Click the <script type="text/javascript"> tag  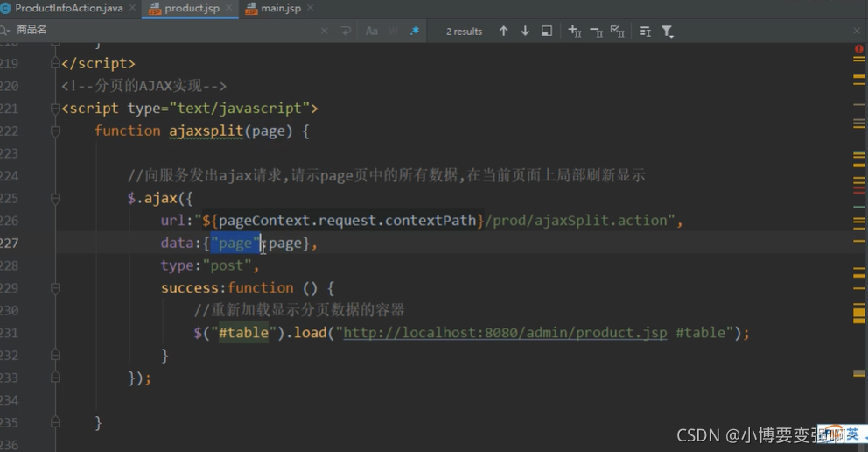coord(190,108)
